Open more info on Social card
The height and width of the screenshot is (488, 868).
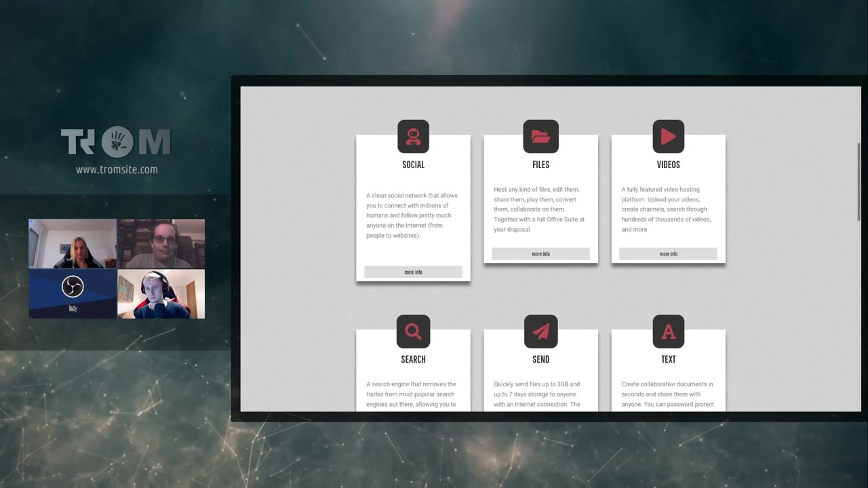pyautogui.click(x=413, y=272)
